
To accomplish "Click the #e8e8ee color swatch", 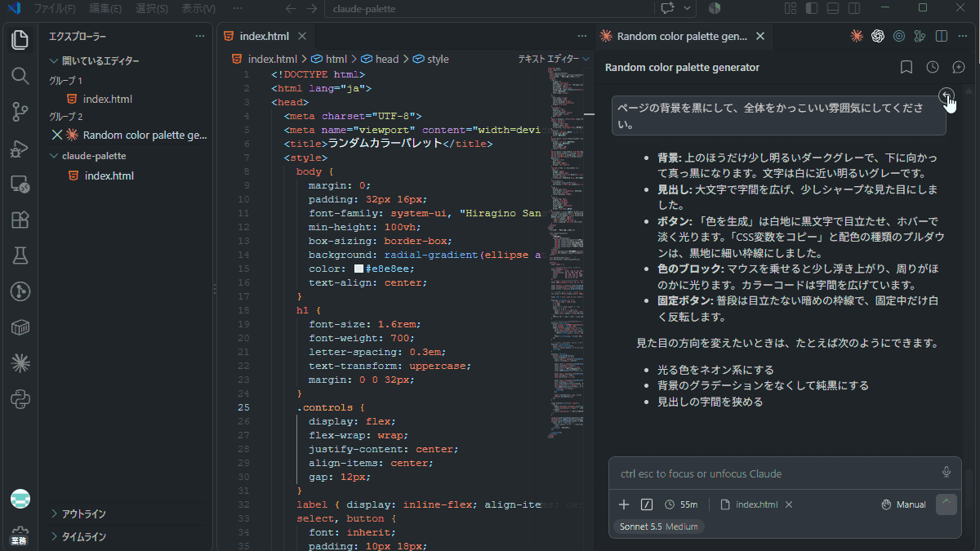I will (x=359, y=269).
